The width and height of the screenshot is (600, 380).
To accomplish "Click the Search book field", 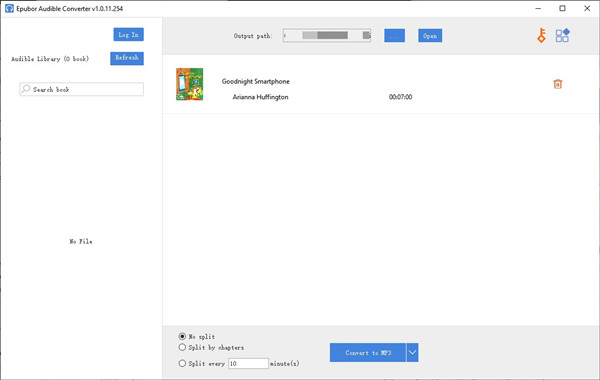I will point(82,89).
